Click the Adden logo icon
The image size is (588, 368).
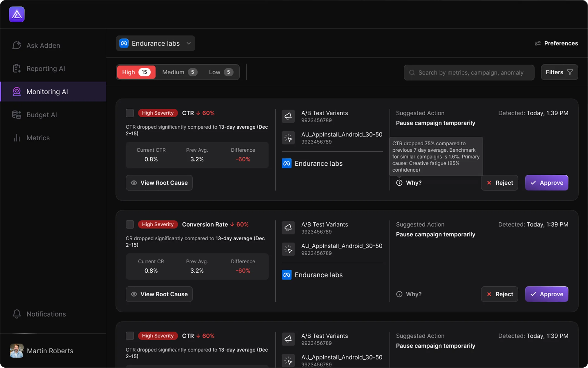coord(17,14)
